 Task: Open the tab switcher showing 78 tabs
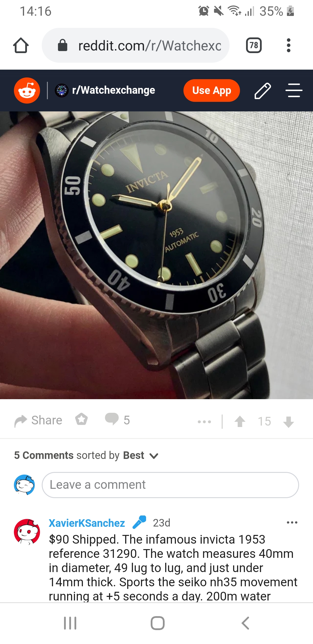254,45
